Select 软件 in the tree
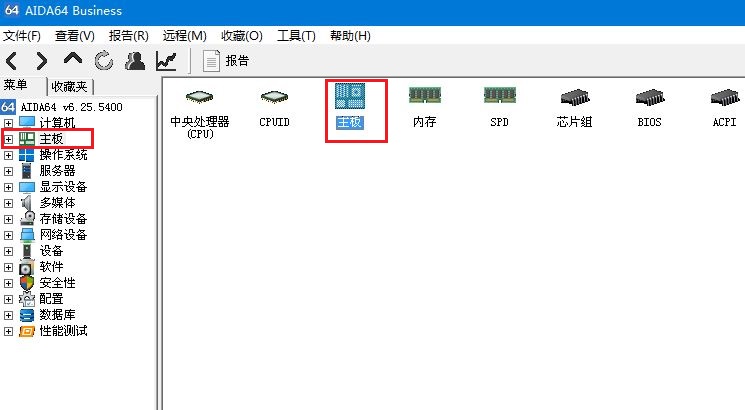This screenshot has width=745, height=410. coord(51,267)
